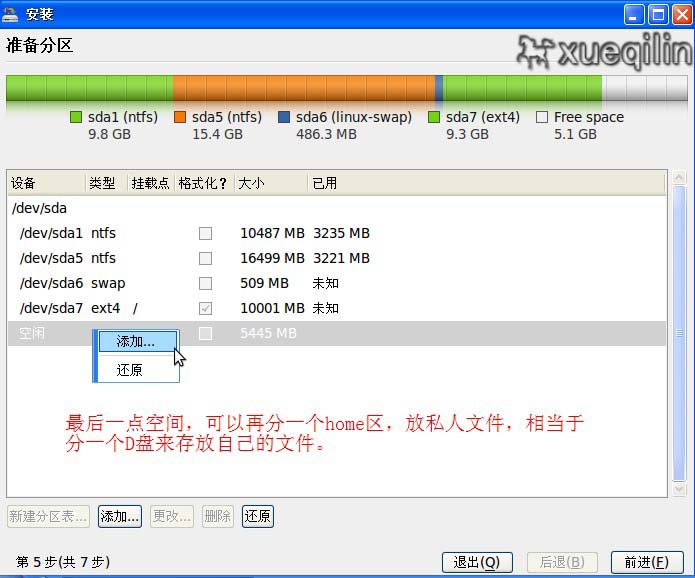Screen dimensions: 695x578
Task: Select the 空闲 free space row
Action: (337, 333)
